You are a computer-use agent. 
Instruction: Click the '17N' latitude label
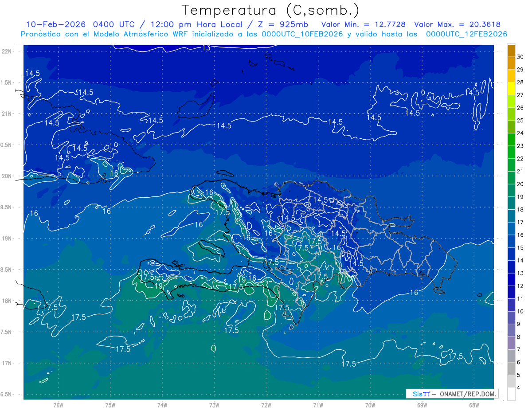(8, 363)
